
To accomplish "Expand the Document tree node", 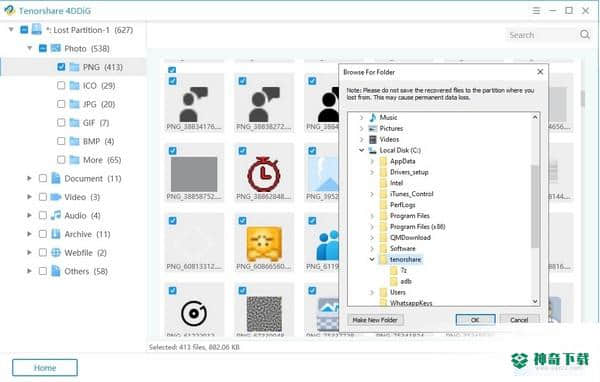I will 29,178.
